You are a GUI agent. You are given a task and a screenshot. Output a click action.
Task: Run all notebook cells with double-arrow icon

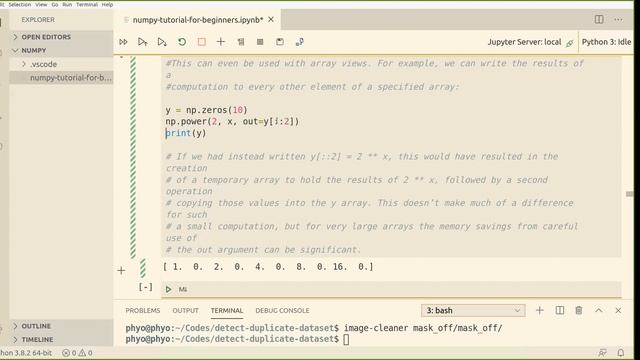pyautogui.click(x=123, y=42)
